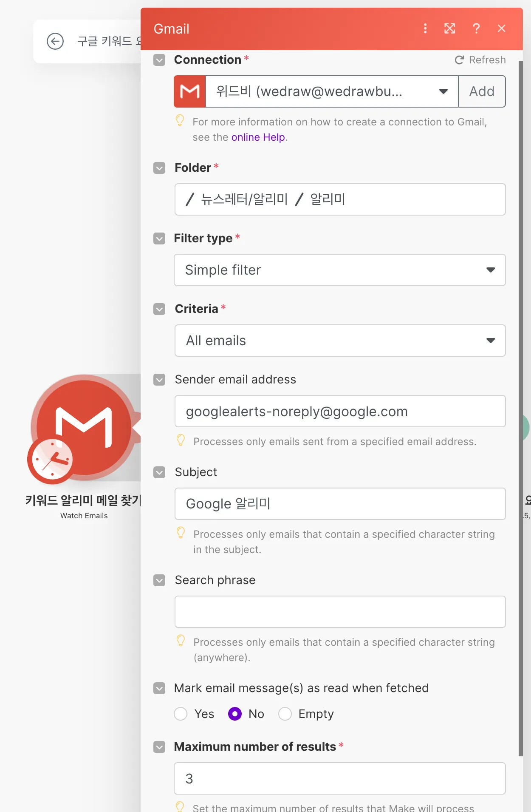
Task: Collapse the Folder section toggle
Action: 159,168
